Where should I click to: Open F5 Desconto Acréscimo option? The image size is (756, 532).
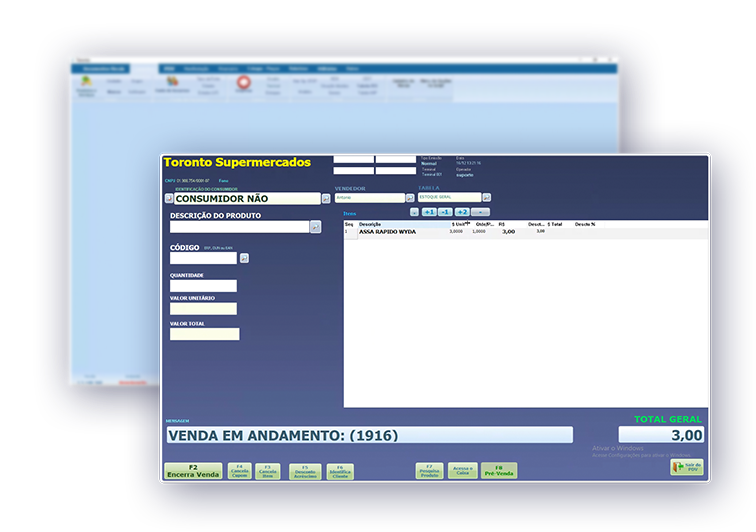(305, 471)
